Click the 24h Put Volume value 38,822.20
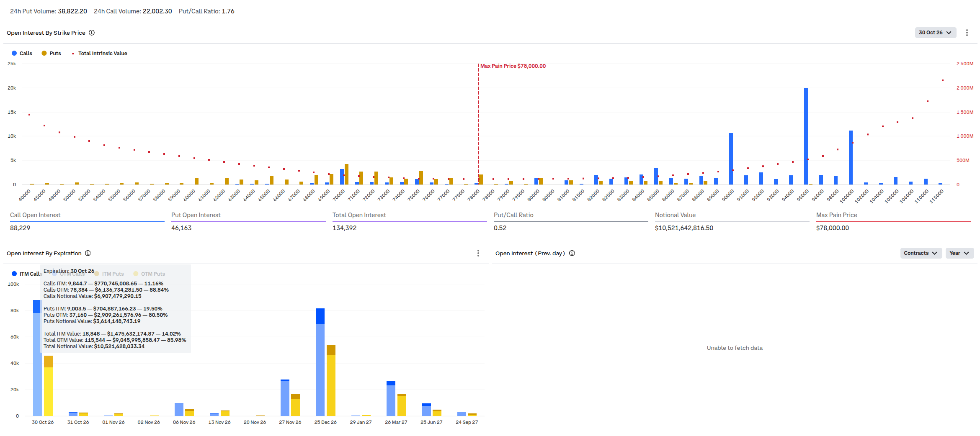The image size is (980, 436). [x=72, y=11]
